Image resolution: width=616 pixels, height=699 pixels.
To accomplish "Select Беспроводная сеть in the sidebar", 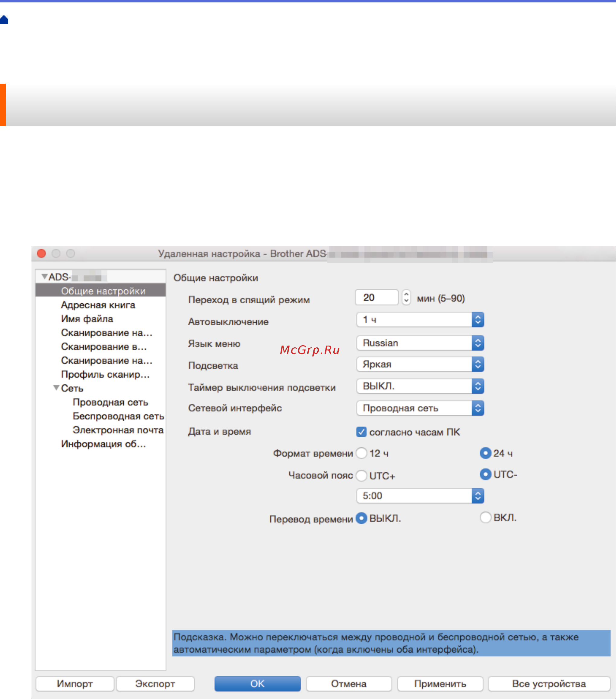I will click(118, 416).
